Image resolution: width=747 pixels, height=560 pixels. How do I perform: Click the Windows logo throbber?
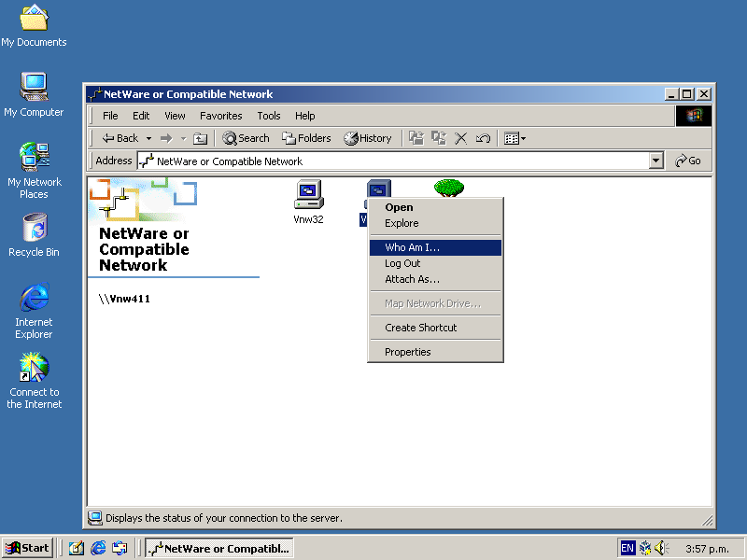[x=694, y=116]
